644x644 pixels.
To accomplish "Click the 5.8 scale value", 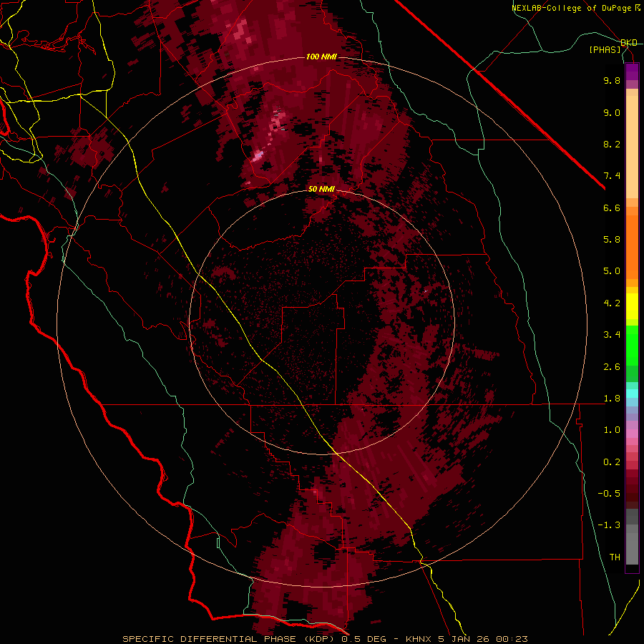I will pyautogui.click(x=612, y=240).
